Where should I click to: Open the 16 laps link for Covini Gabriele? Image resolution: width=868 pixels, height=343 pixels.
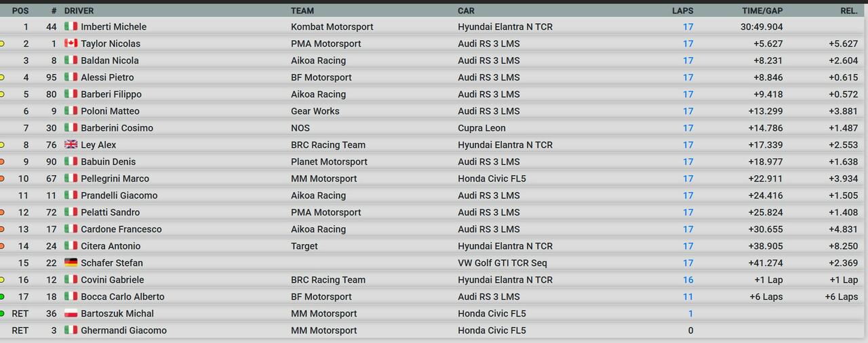click(x=688, y=279)
